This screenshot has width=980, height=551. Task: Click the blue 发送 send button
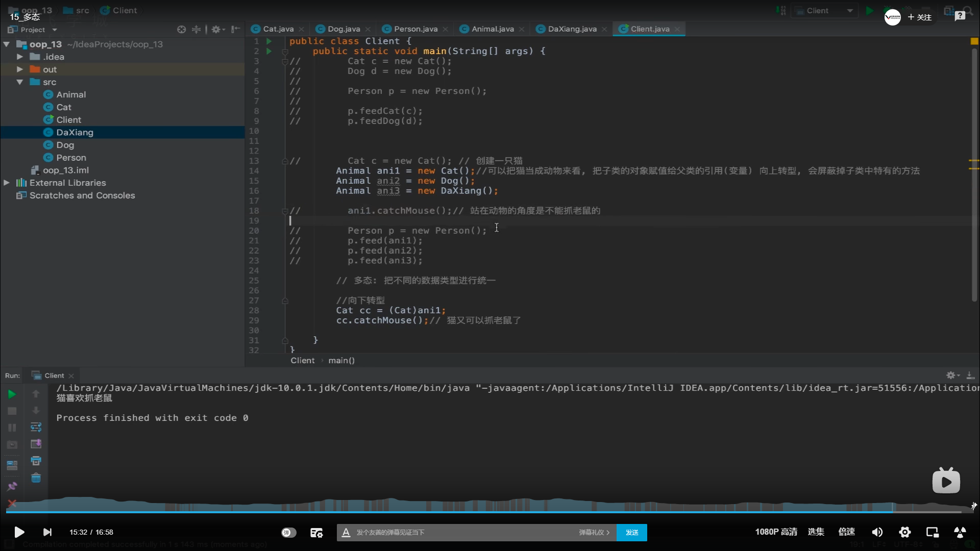631,532
